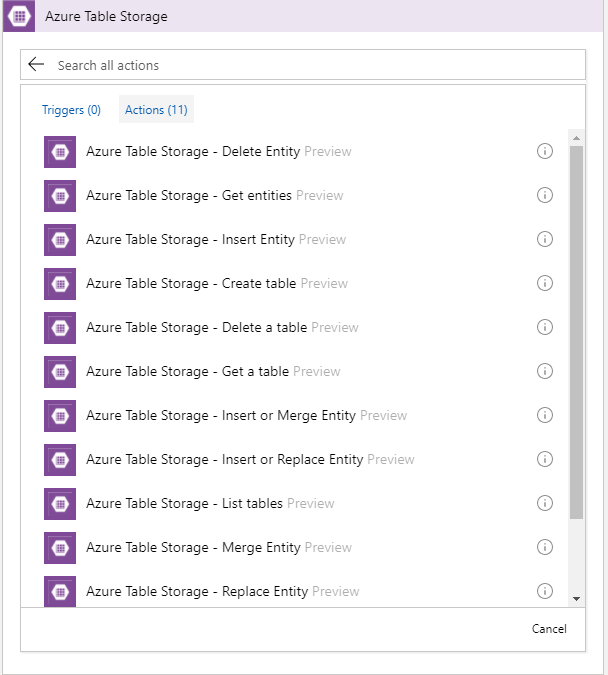The width and height of the screenshot is (608, 675).
Task: Click the Get a table action icon
Action: point(60,372)
